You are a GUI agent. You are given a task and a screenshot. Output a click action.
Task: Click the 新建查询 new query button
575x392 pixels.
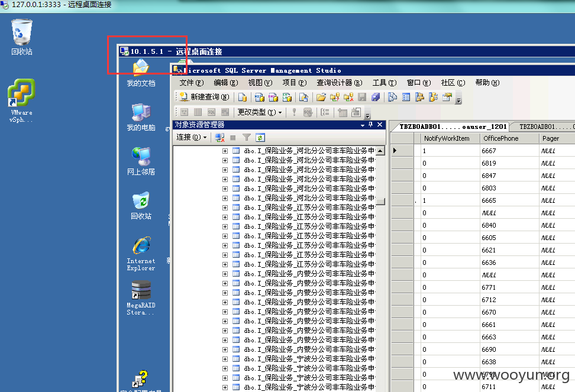click(205, 97)
